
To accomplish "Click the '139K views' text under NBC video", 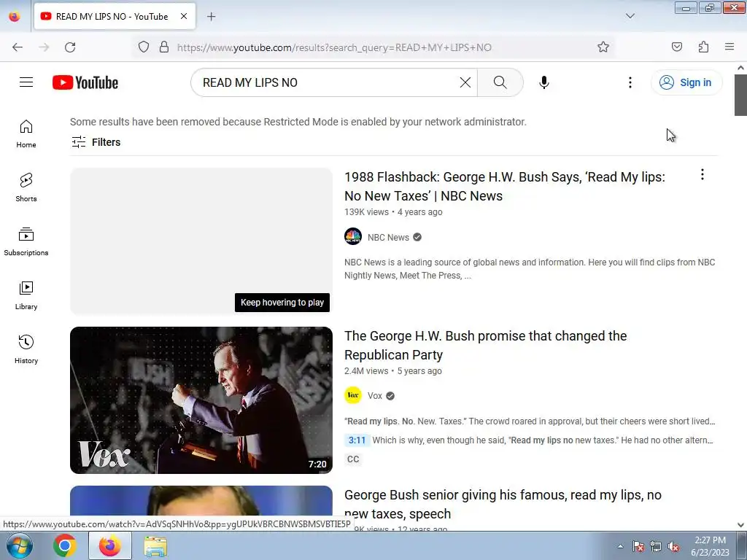I will pos(366,212).
